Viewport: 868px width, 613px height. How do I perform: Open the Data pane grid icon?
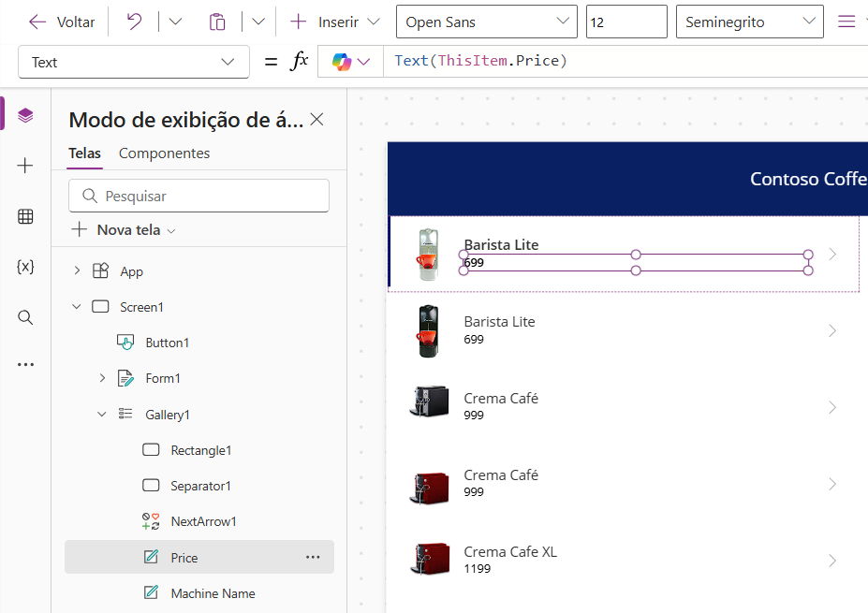tap(25, 216)
